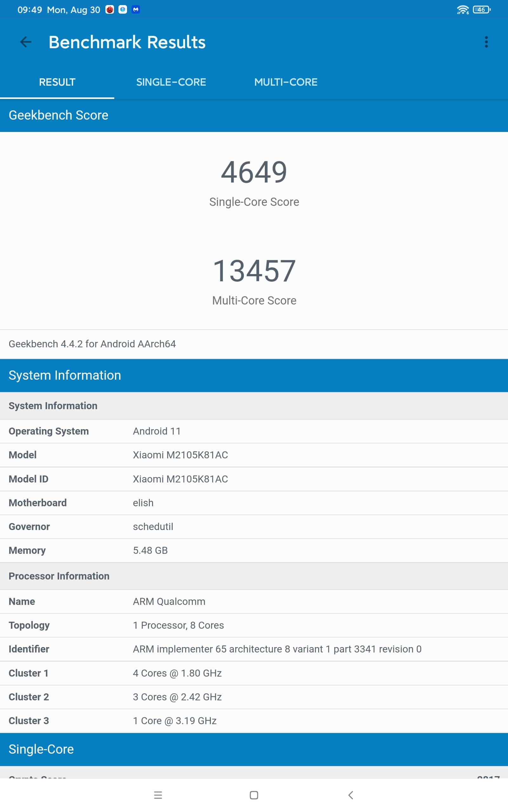Tap the Home square navigation button
The image size is (508, 812).
tap(254, 795)
